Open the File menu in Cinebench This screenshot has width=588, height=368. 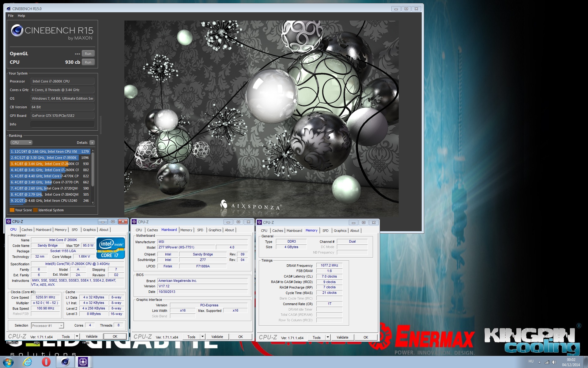pos(11,16)
